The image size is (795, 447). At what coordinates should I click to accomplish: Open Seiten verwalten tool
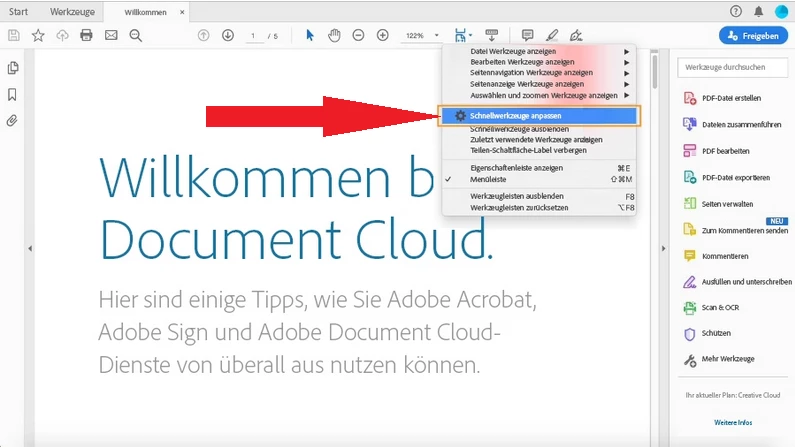(x=718, y=204)
